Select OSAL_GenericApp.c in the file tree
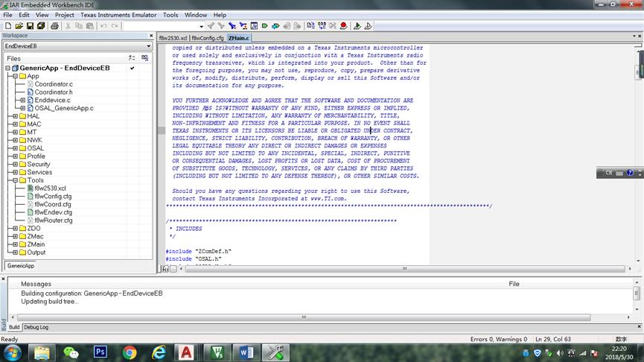The width and height of the screenshot is (644, 362). point(64,108)
